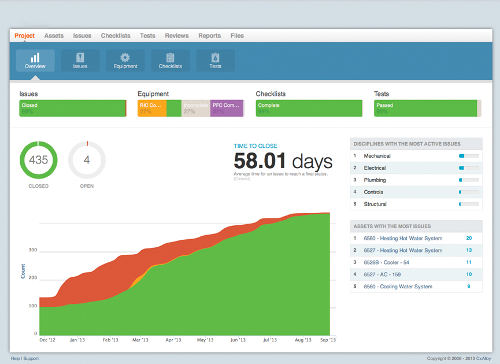Click the Support link in the footer
Image resolution: width=500 pixels, height=364 pixels.
[31, 358]
